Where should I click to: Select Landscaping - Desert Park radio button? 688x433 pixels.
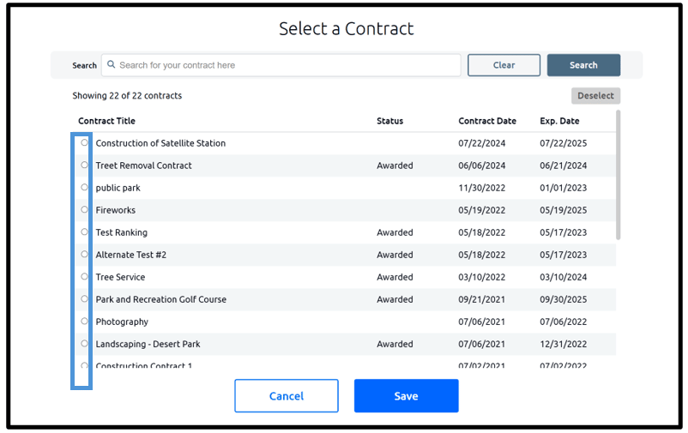84,344
